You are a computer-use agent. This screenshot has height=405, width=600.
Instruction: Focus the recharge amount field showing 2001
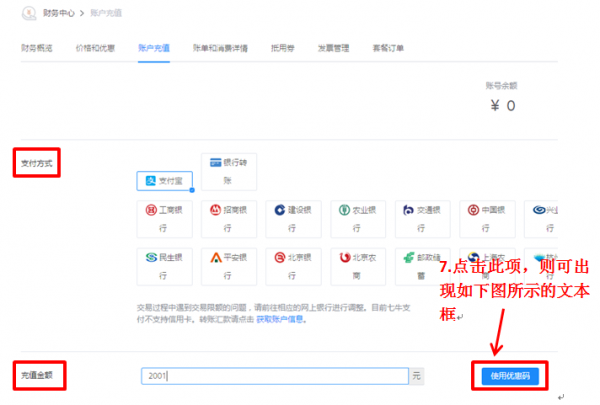pyautogui.click(x=275, y=376)
